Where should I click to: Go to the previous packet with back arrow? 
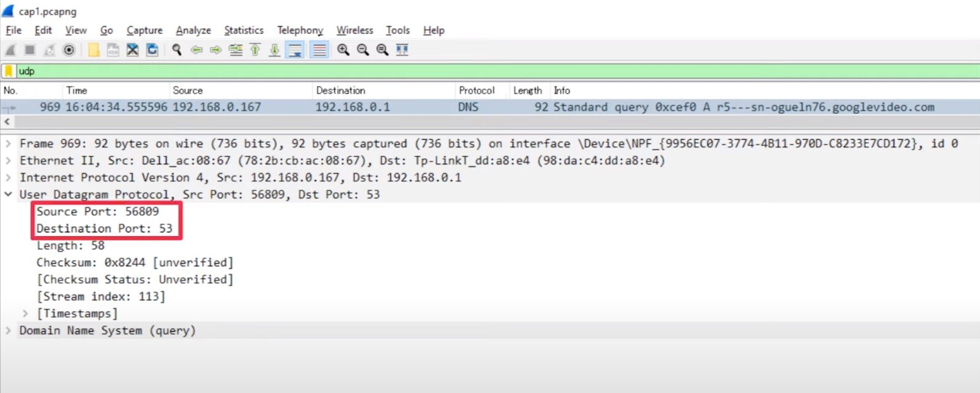coord(197,50)
